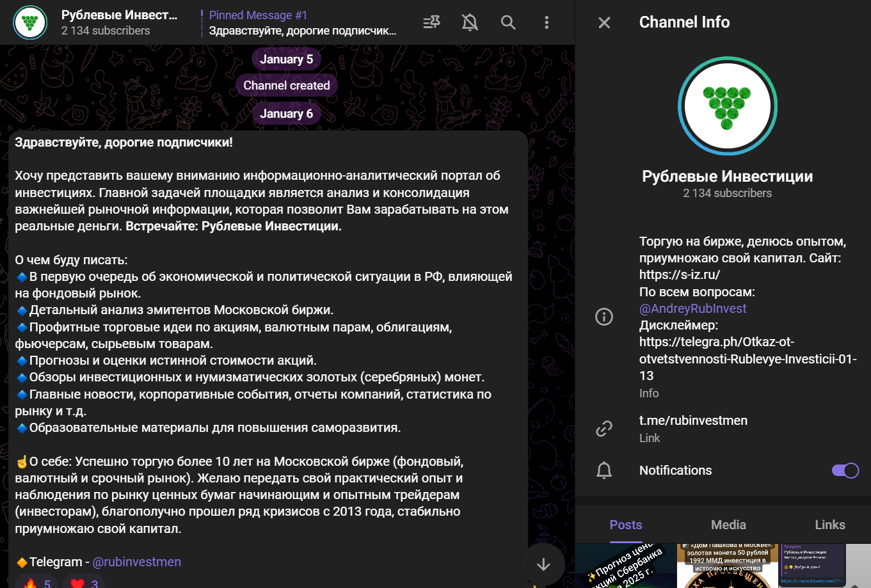Click the "Рублевые Инвестиции" name in Channel Info

[728, 177]
